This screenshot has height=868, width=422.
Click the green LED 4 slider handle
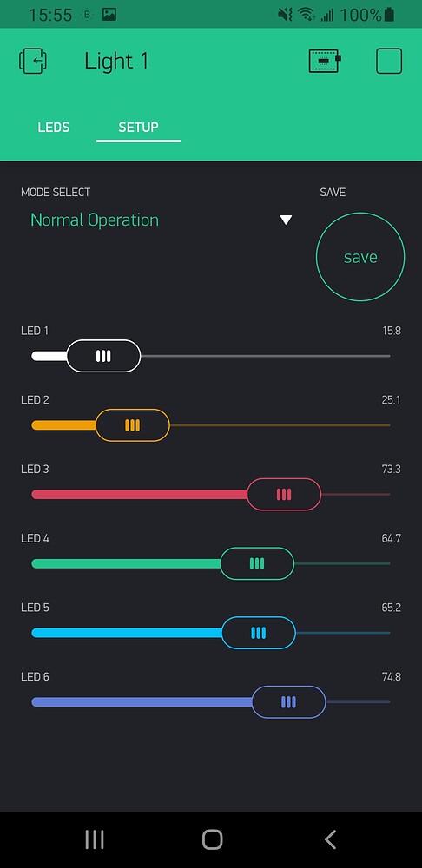pyautogui.click(x=257, y=563)
